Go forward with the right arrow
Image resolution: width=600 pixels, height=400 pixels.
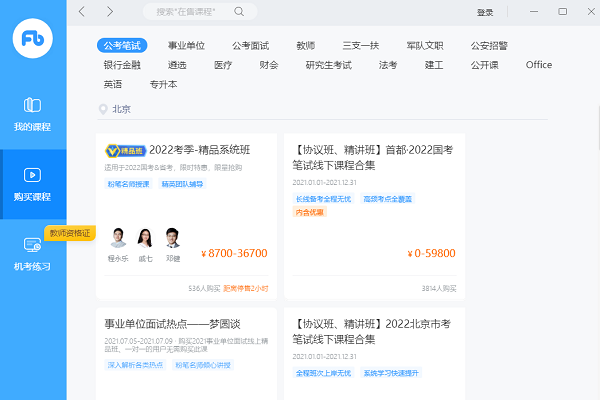109,12
